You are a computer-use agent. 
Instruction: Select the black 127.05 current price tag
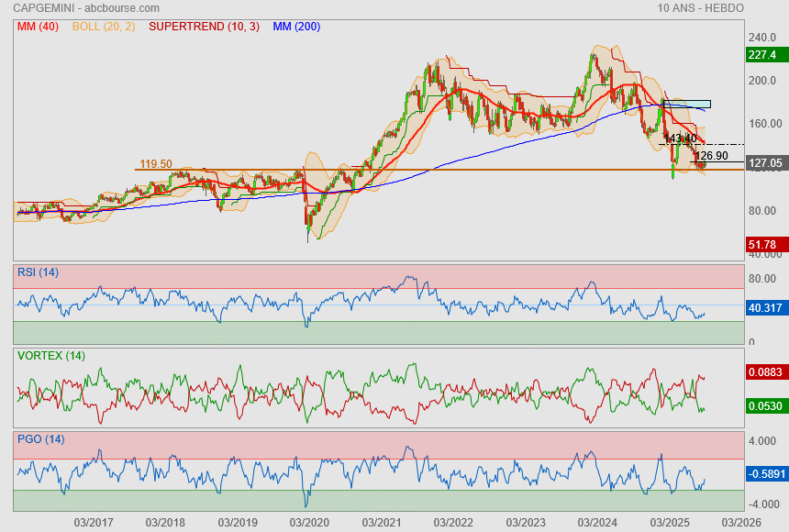pyautogui.click(x=765, y=163)
